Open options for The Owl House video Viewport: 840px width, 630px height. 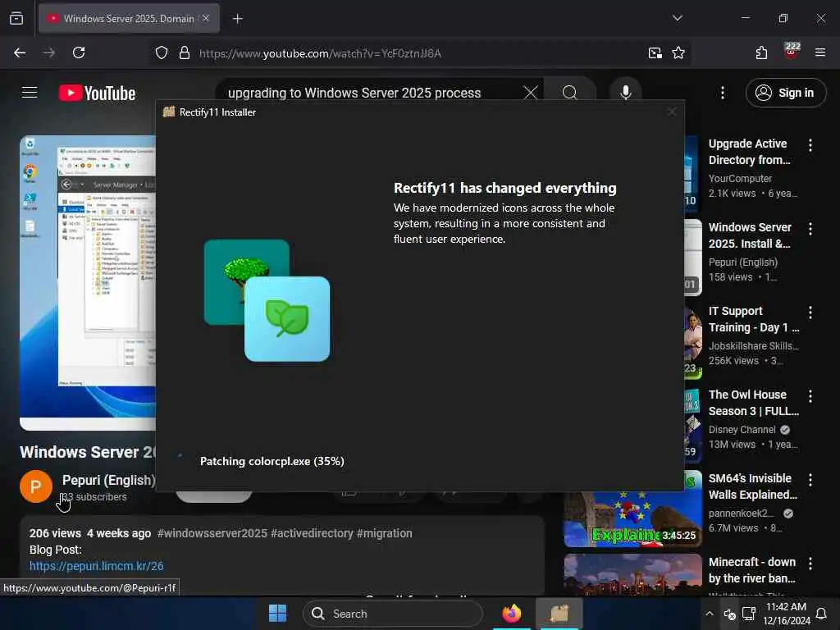tap(810, 396)
